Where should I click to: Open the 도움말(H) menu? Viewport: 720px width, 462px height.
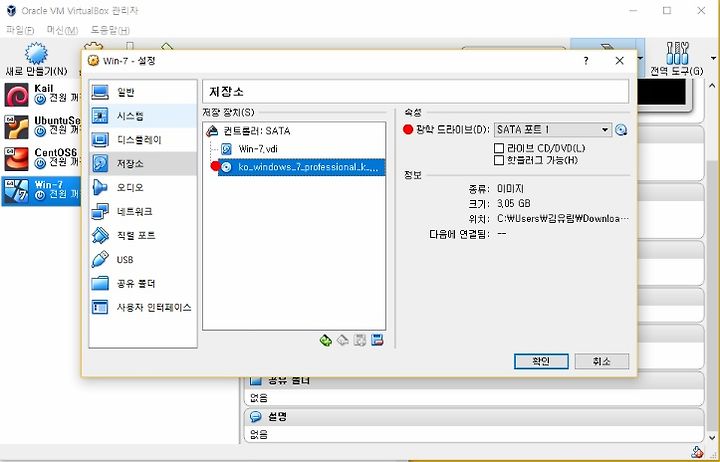click(x=110, y=30)
